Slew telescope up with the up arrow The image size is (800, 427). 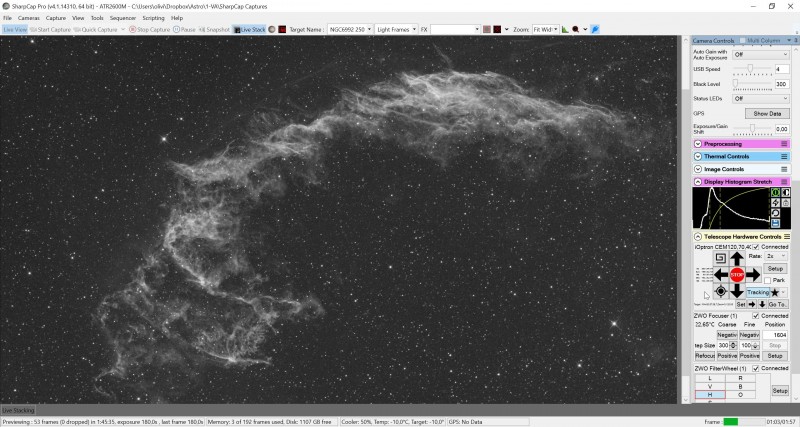pyautogui.click(x=737, y=259)
